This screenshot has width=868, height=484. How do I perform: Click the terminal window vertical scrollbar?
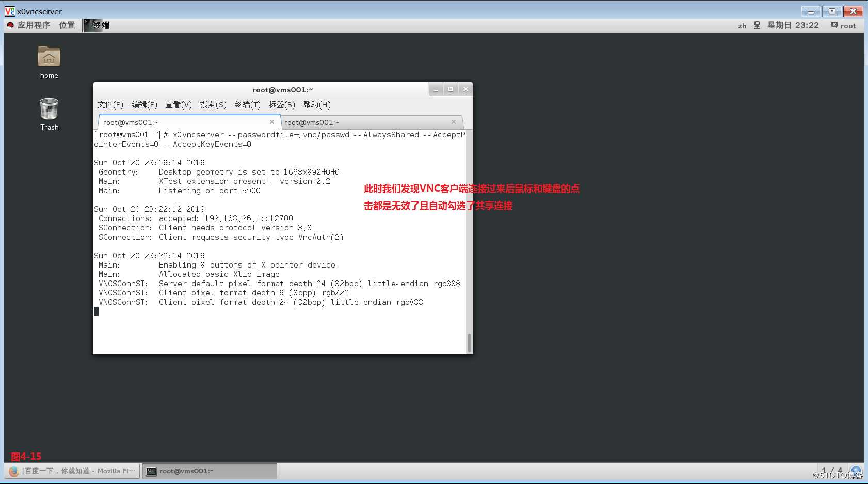tap(469, 343)
